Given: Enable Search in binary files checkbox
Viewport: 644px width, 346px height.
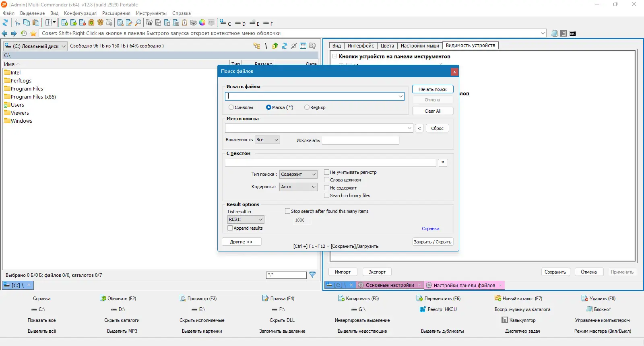Looking at the screenshot, I should click(x=327, y=196).
